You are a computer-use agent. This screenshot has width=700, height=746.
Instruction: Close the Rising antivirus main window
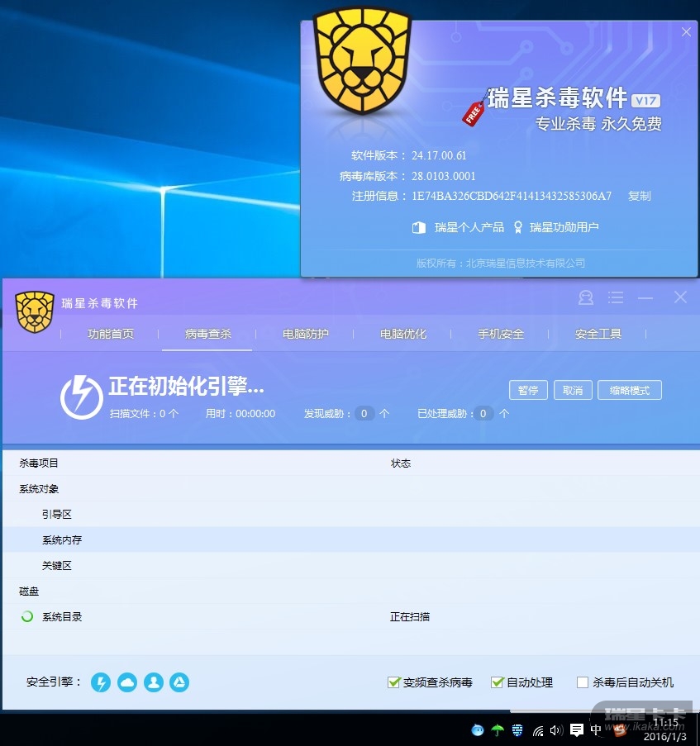pyautogui.click(x=680, y=297)
